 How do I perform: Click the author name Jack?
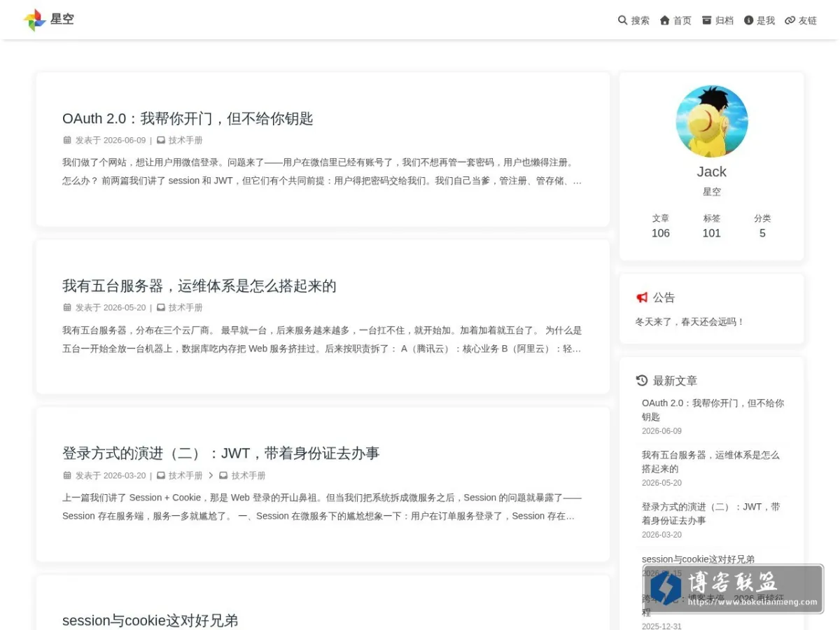pyautogui.click(x=712, y=171)
